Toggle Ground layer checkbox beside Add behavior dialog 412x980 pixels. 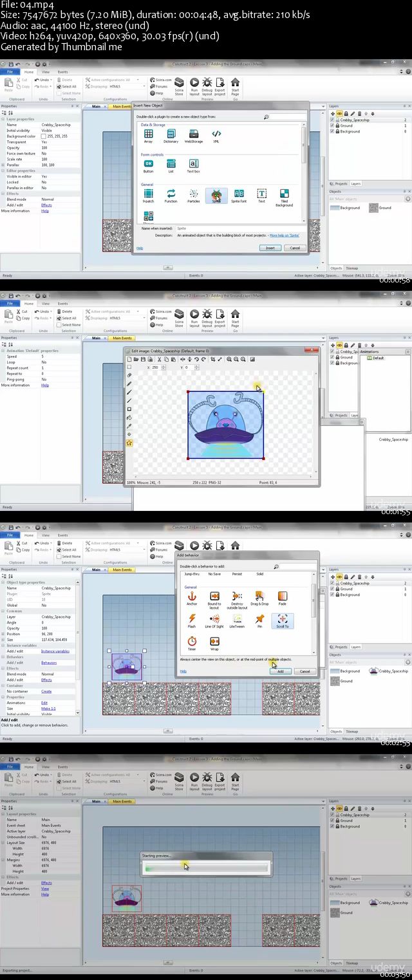coord(332,589)
